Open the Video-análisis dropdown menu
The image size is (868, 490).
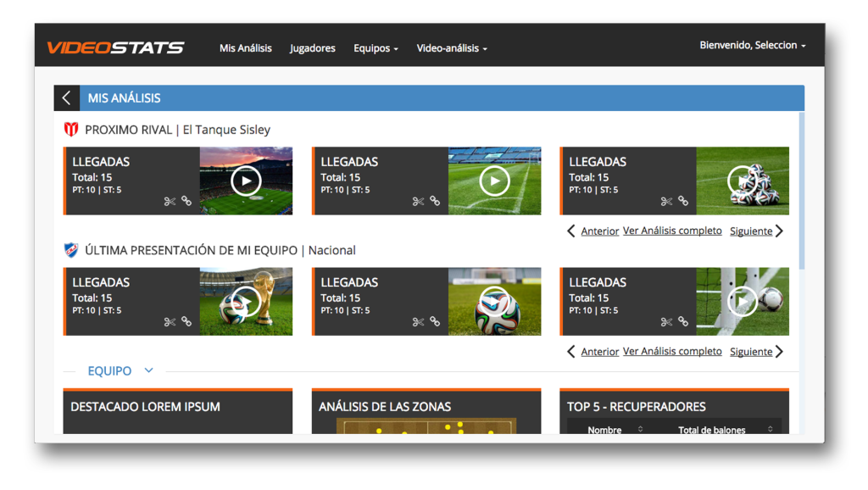(452, 48)
